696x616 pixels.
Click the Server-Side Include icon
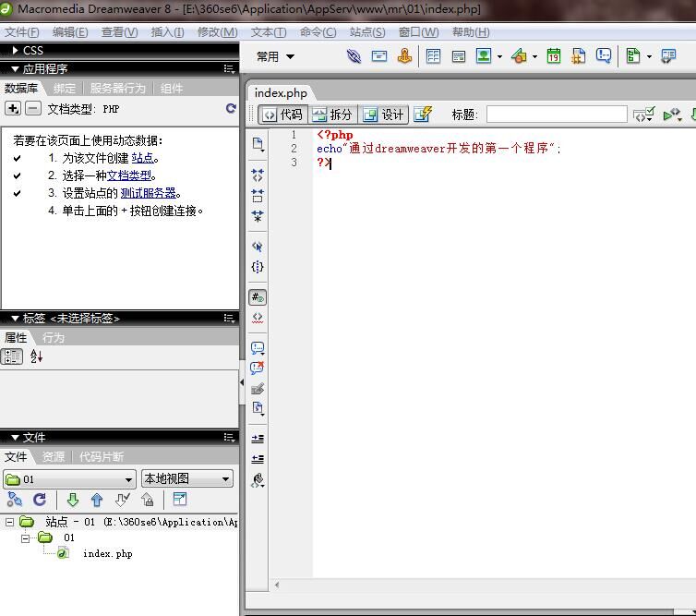[579, 56]
